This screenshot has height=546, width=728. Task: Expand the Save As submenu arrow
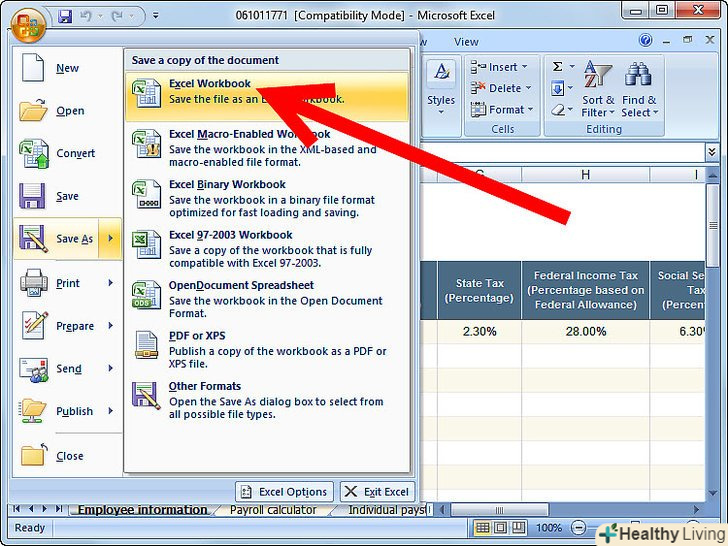(110, 239)
